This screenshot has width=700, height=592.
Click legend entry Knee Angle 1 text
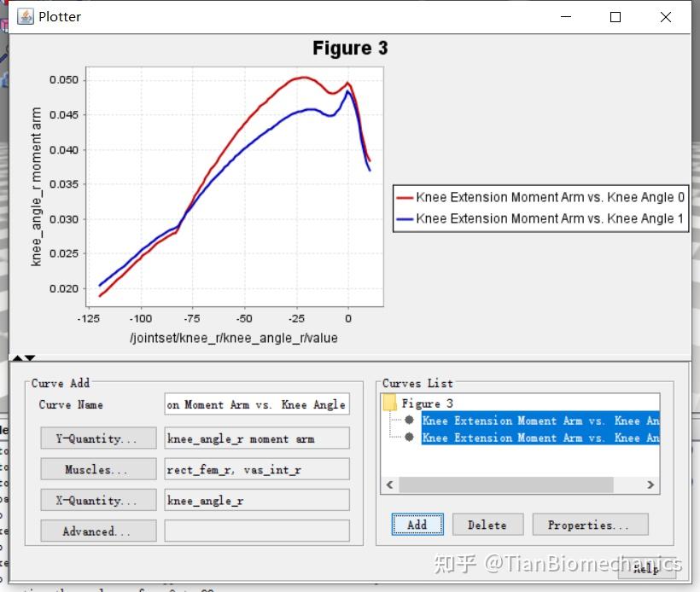[550, 218]
